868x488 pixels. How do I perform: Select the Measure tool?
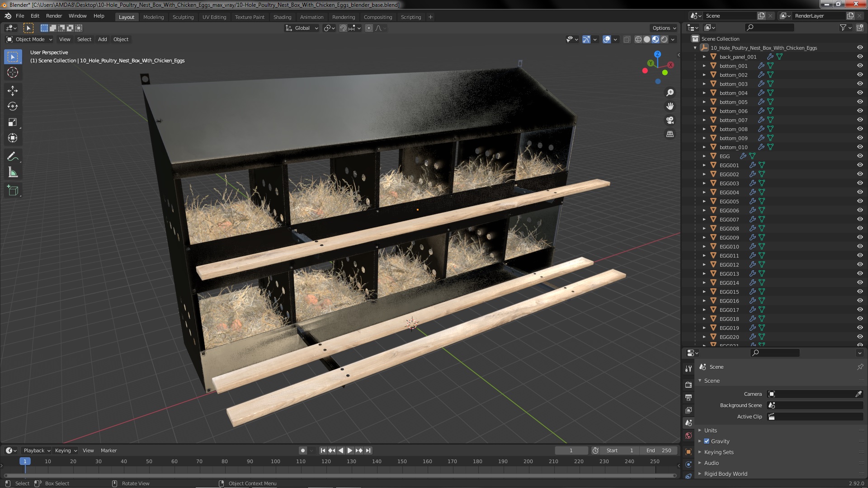coord(13,173)
